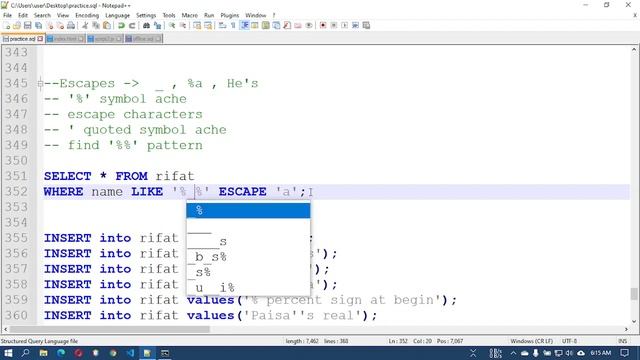
Task: Click the macro Playback icon
Action: 344,25
